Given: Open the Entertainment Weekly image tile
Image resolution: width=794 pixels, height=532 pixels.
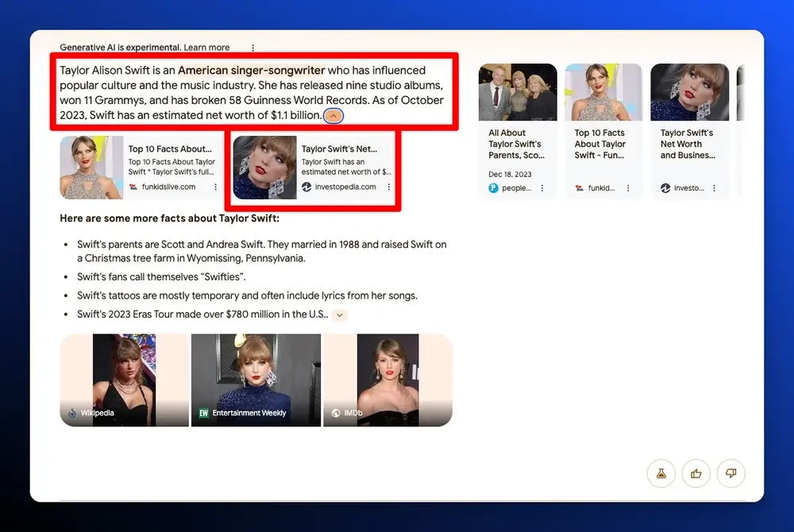Looking at the screenshot, I should [x=256, y=380].
